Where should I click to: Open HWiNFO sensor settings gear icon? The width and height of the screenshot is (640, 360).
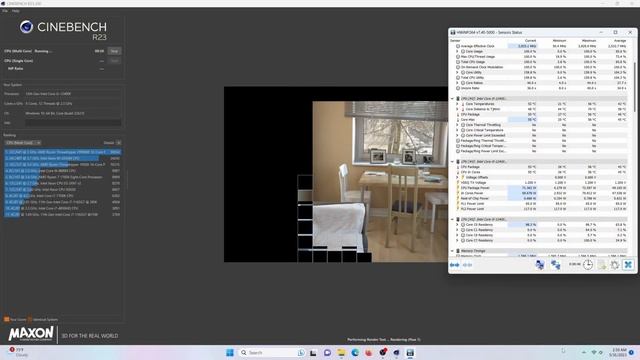coord(615,264)
